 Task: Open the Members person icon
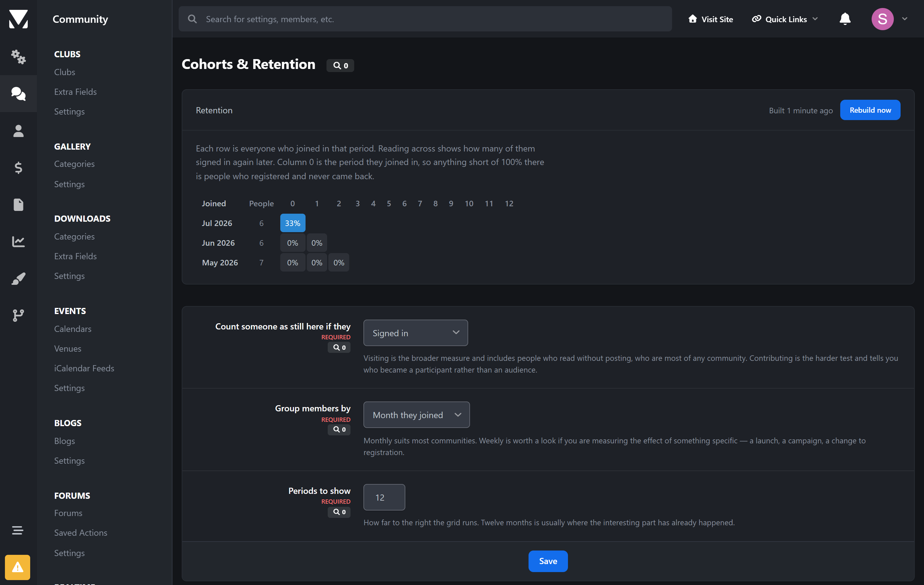click(18, 131)
